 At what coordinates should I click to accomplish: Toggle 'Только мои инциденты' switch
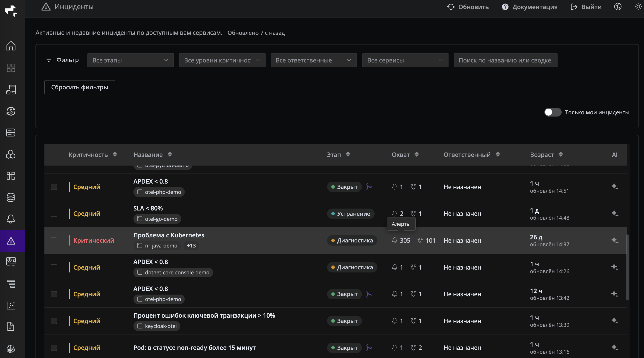click(x=553, y=112)
